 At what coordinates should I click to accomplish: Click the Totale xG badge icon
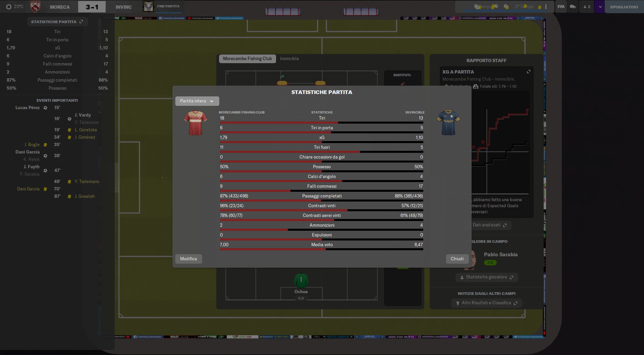click(476, 87)
